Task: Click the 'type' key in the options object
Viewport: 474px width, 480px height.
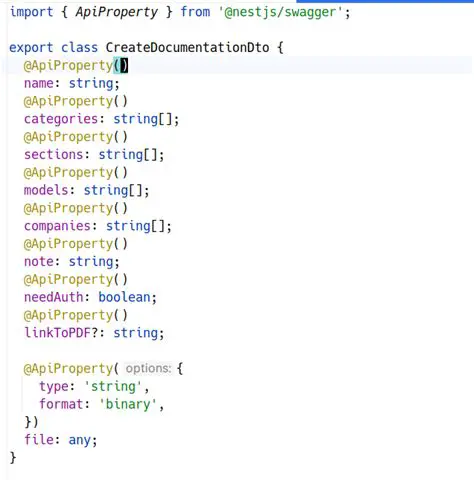Action: pyautogui.click(x=53, y=387)
